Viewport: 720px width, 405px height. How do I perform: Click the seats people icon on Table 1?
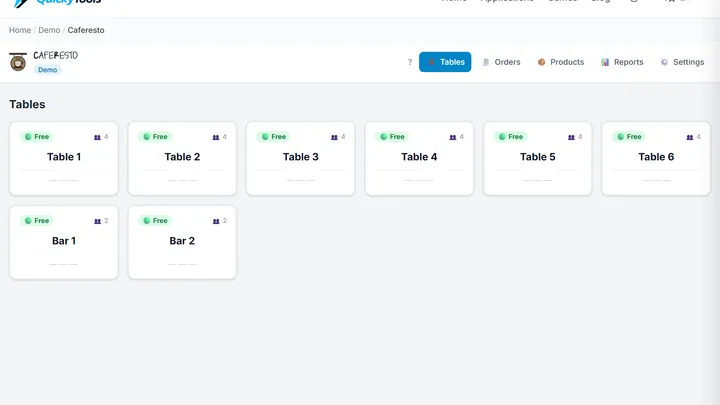(x=97, y=137)
